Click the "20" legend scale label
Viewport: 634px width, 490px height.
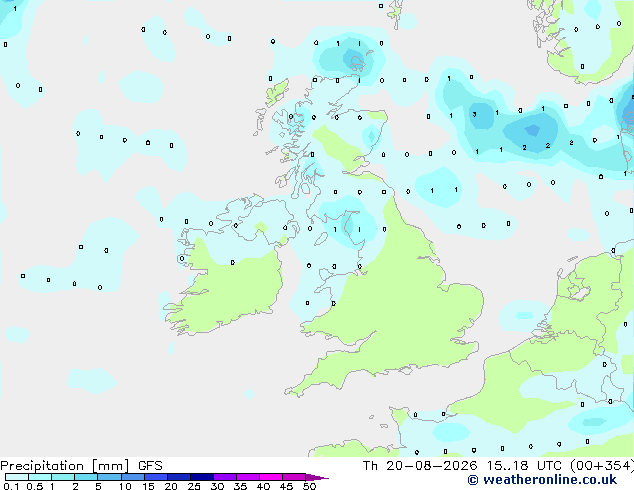[x=171, y=486]
